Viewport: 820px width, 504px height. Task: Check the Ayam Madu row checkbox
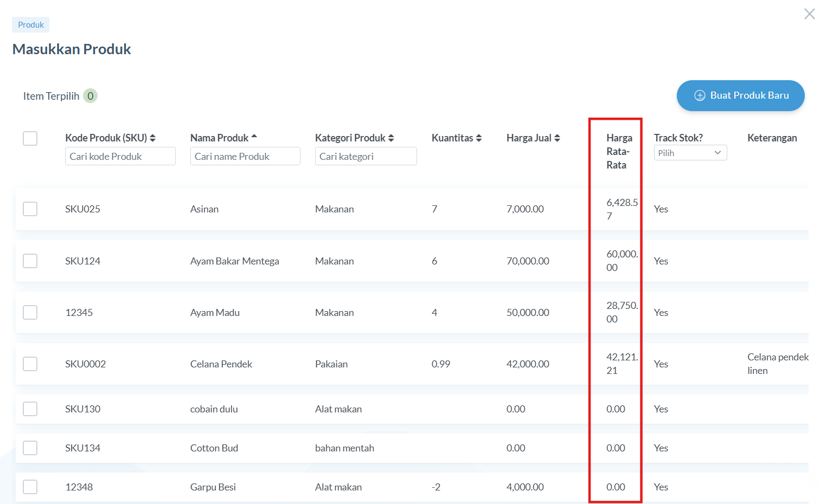pos(30,312)
